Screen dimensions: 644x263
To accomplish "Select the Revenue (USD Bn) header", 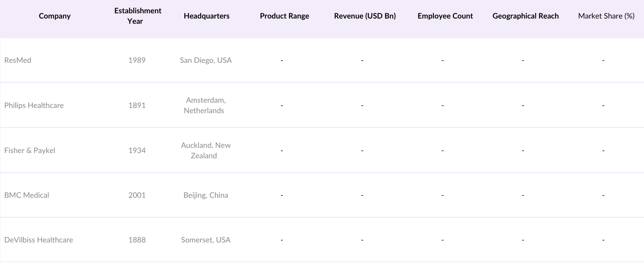I will pyautogui.click(x=365, y=16).
